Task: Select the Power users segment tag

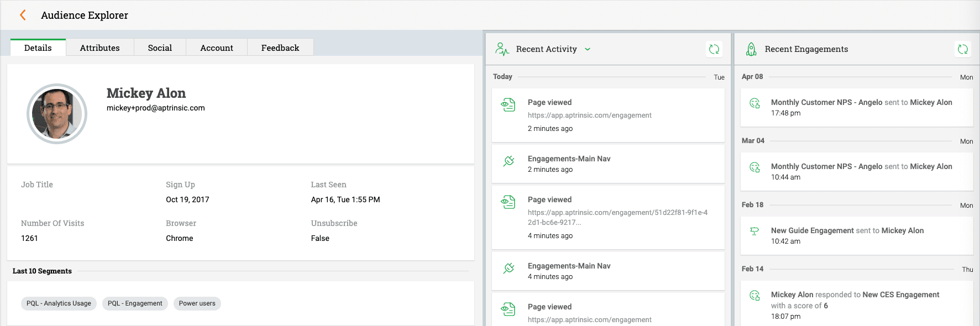Action: [x=197, y=303]
